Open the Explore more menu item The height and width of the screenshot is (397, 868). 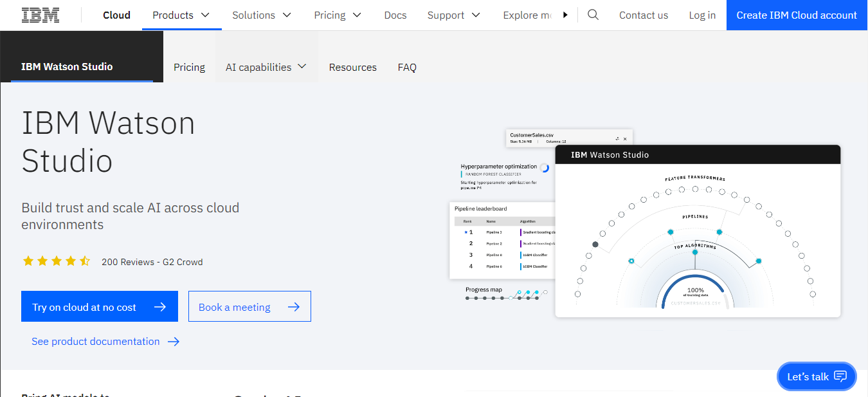pyautogui.click(x=527, y=15)
